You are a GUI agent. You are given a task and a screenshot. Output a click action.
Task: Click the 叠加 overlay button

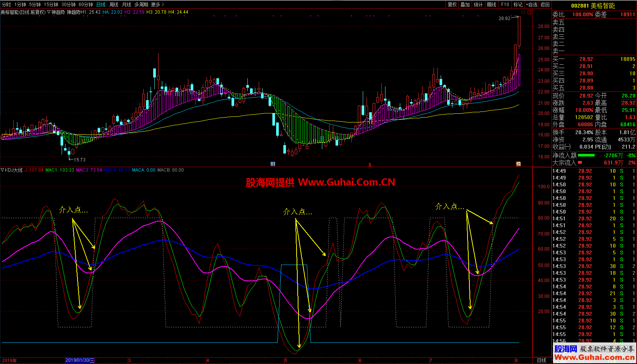(465, 5)
